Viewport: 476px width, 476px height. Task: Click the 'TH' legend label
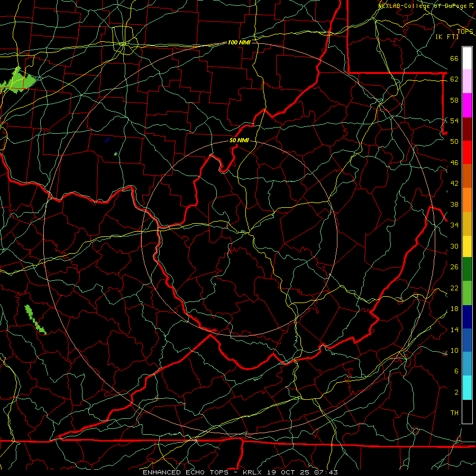[454, 413]
